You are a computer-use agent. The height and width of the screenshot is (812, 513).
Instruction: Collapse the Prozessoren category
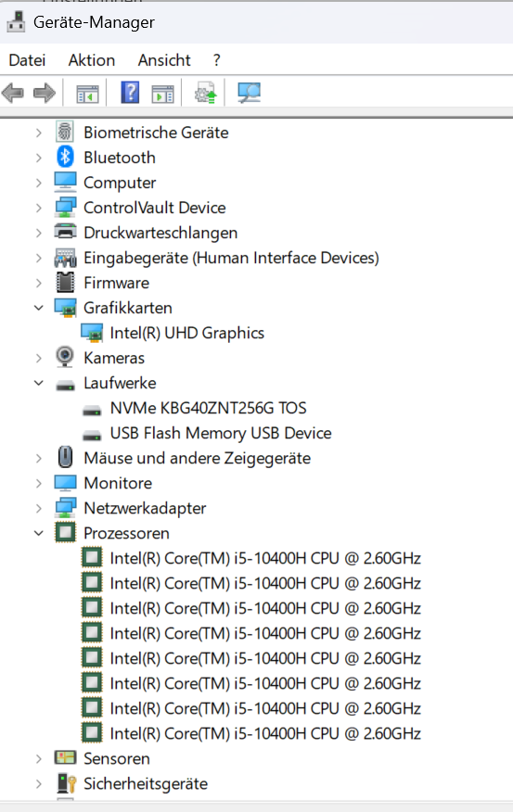coord(39,533)
